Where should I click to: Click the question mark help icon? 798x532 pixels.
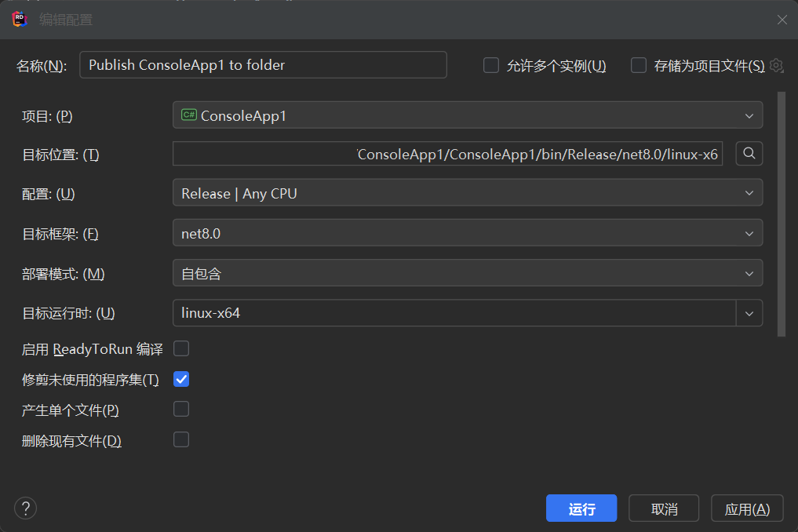[x=25, y=508]
